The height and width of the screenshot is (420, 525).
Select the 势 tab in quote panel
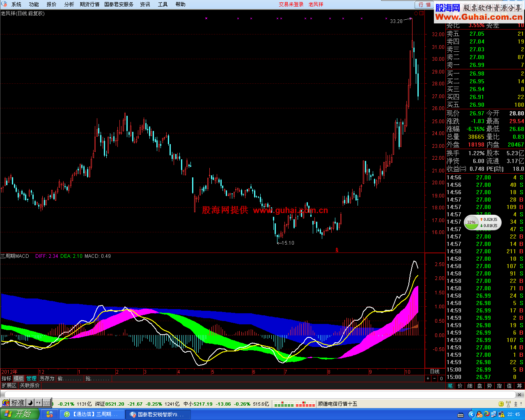[490, 386]
